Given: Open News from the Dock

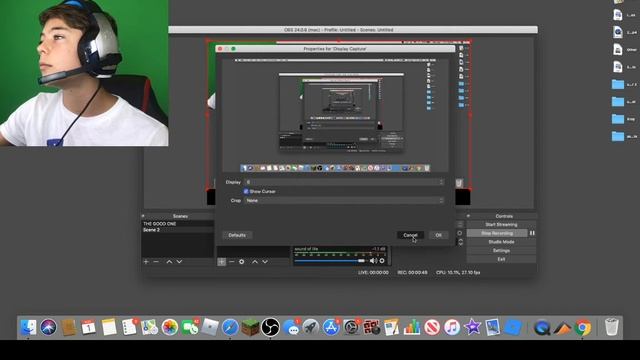Looking at the screenshot, I should click(x=432, y=327).
